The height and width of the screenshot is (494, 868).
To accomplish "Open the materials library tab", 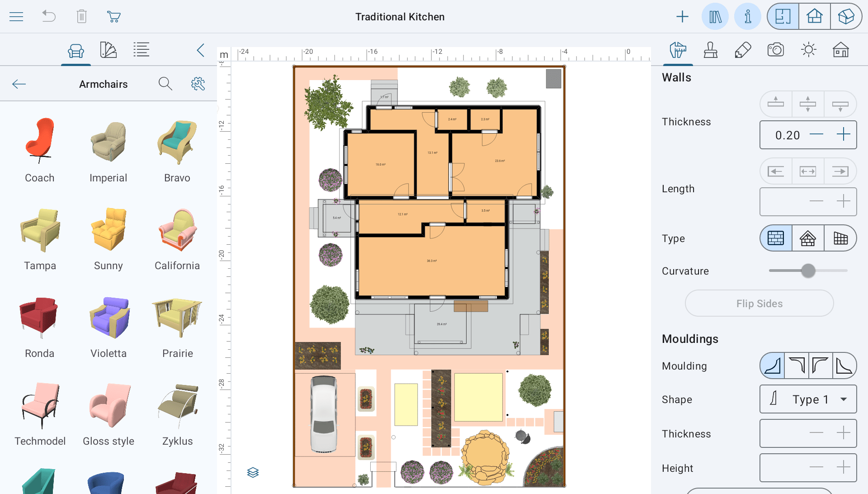I will coord(108,50).
